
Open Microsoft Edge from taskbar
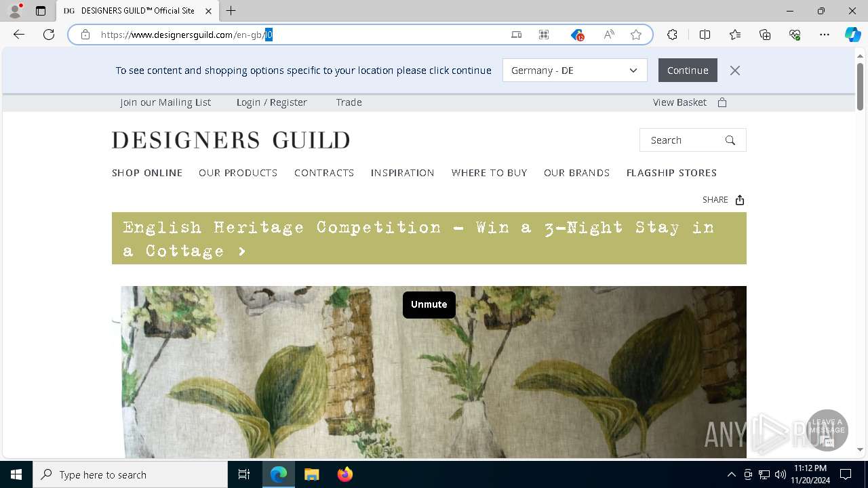tap(279, 474)
